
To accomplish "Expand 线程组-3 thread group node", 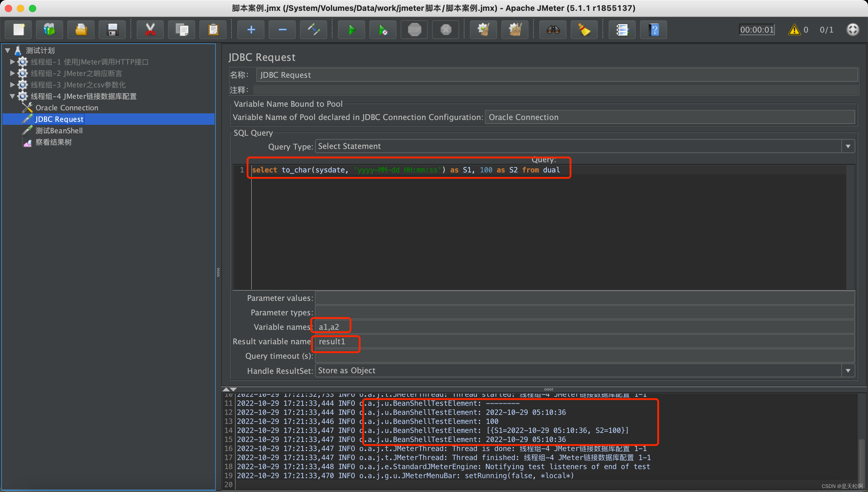I will pos(12,84).
